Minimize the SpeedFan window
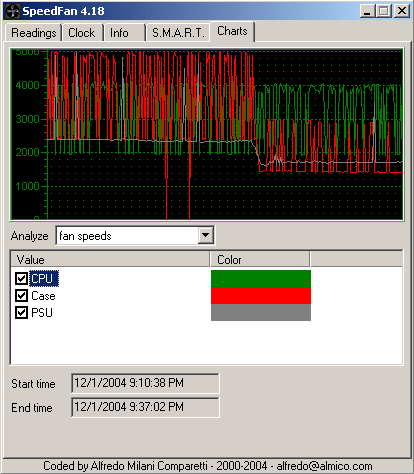The height and width of the screenshot is (474, 414). click(367, 11)
